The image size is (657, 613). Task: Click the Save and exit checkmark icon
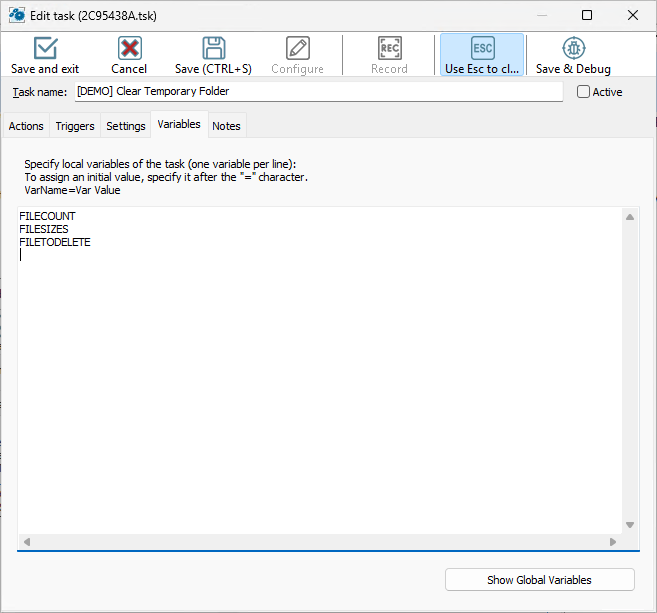coord(45,48)
